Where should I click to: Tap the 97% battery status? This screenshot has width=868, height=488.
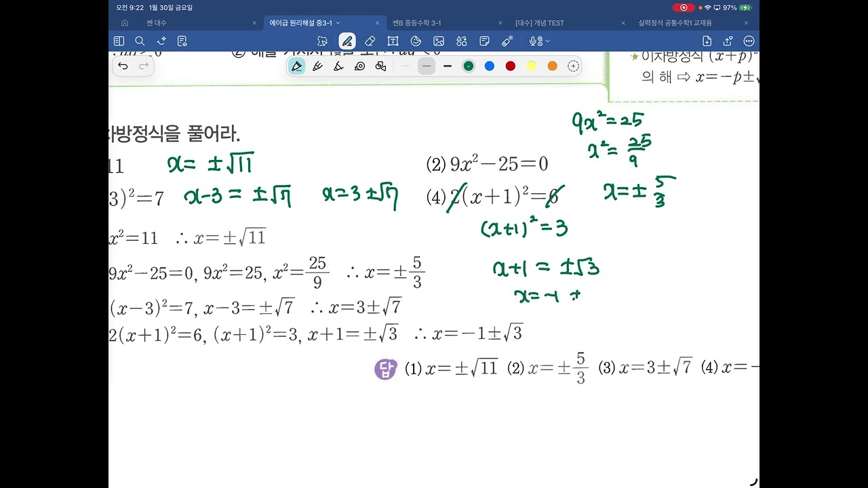(x=738, y=7)
